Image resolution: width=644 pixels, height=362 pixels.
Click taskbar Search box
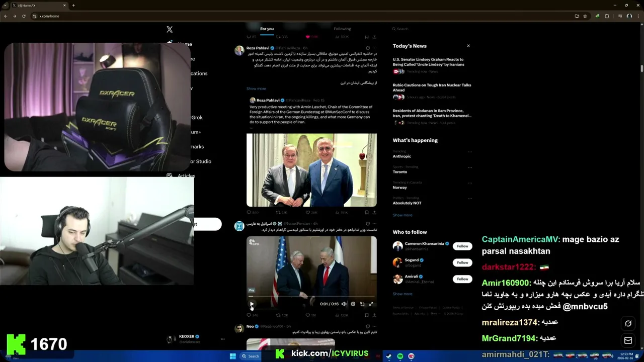[251, 356]
